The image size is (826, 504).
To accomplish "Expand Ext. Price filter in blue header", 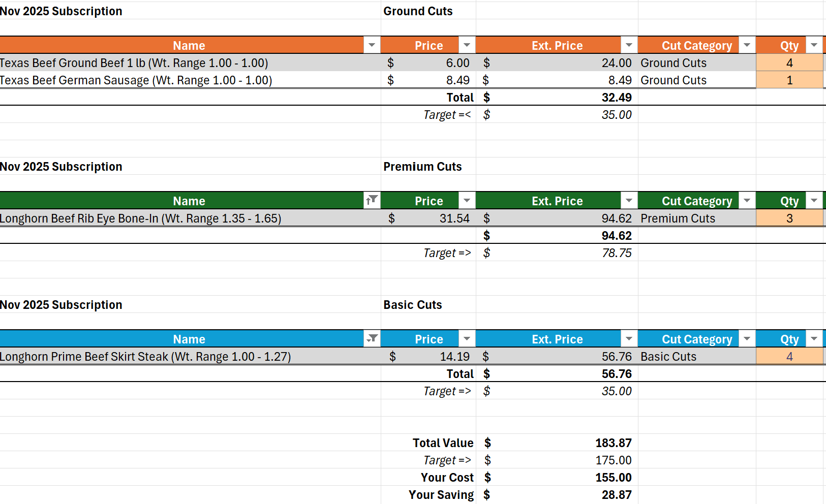I will [x=629, y=339].
